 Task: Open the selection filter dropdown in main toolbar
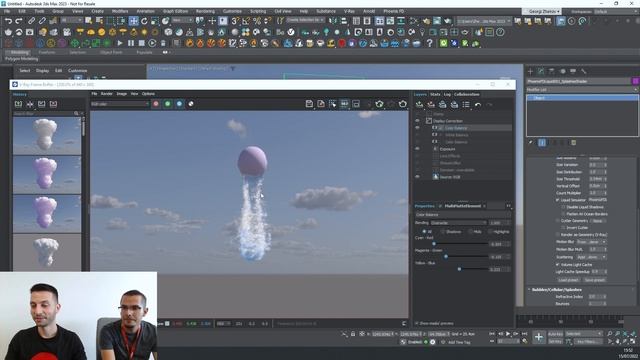pyautogui.click(x=71, y=20)
